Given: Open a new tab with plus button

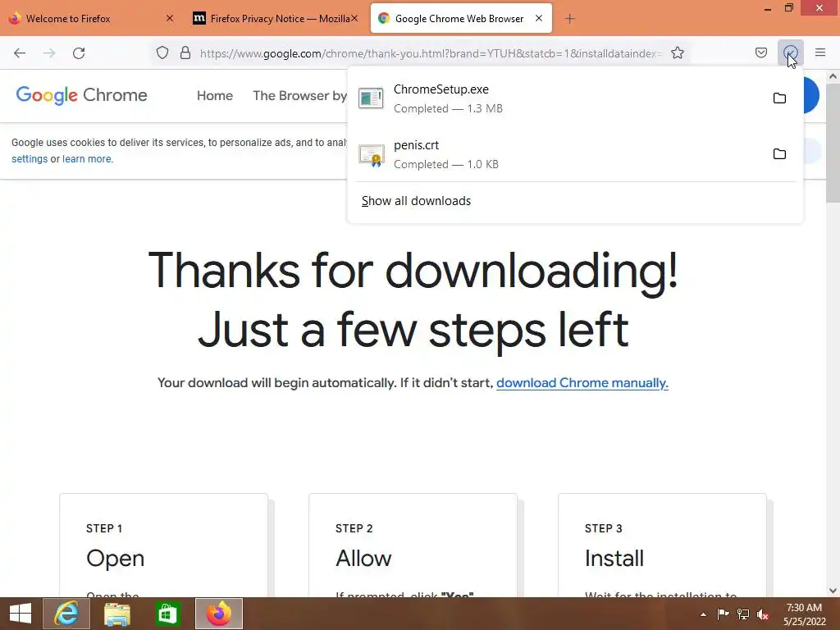Looking at the screenshot, I should 569,19.
